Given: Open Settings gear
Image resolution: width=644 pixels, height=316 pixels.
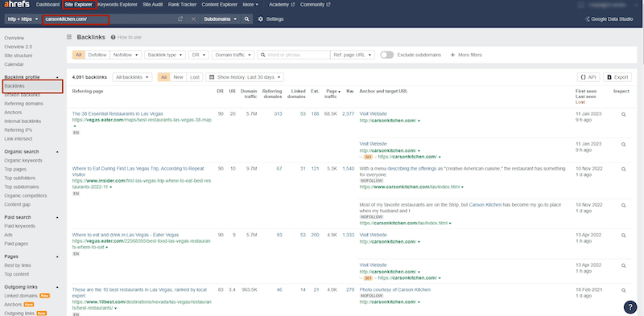Looking at the screenshot, I should coord(270,19).
